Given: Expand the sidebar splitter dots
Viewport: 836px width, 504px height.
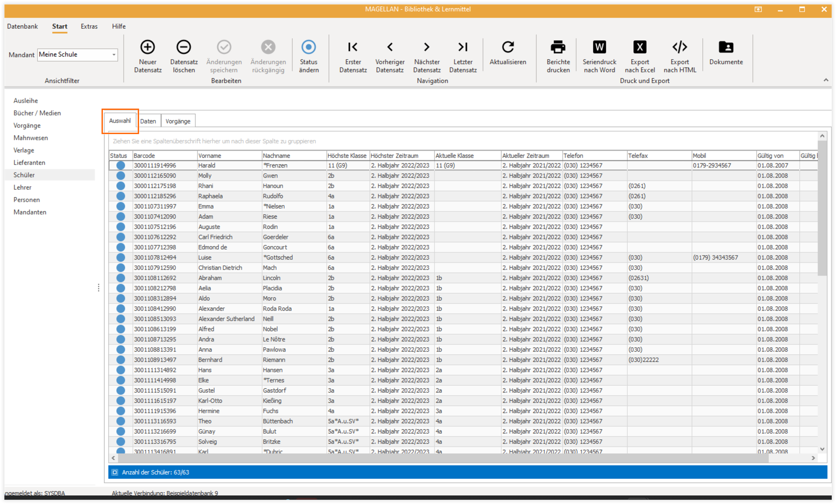Looking at the screenshot, I should (x=98, y=288).
